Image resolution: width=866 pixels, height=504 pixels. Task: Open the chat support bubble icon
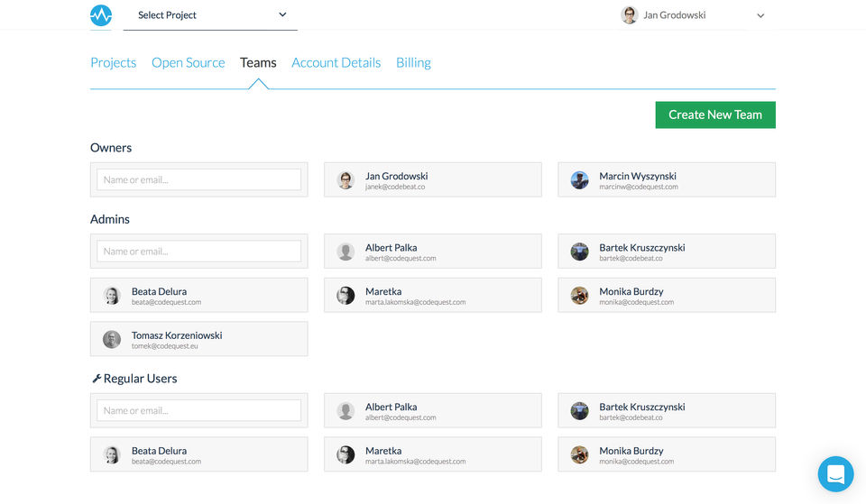(x=835, y=473)
